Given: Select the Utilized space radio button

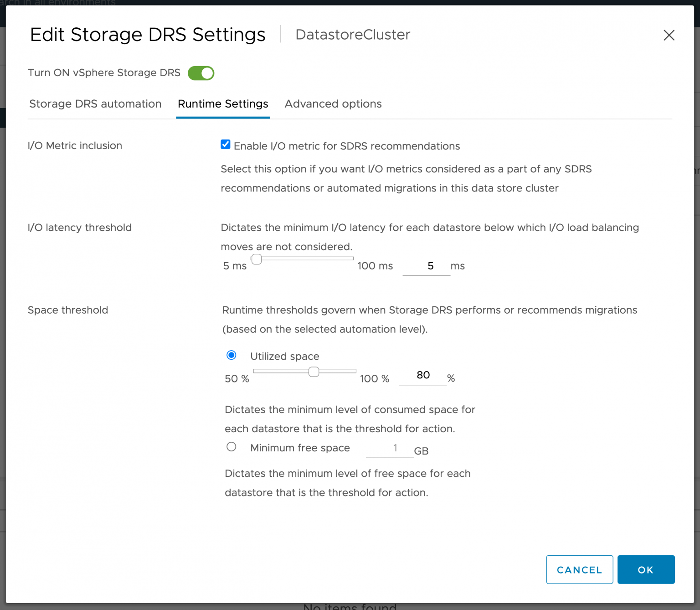Looking at the screenshot, I should 232,355.
